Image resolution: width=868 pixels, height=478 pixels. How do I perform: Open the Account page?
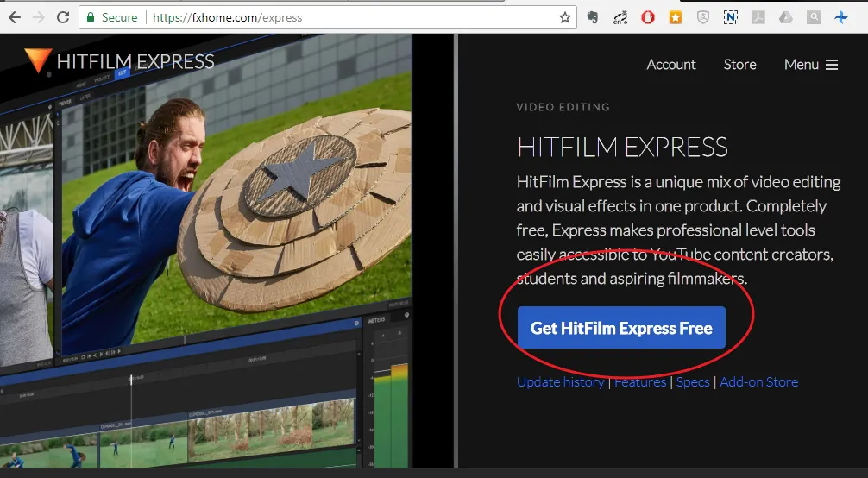(671, 64)
